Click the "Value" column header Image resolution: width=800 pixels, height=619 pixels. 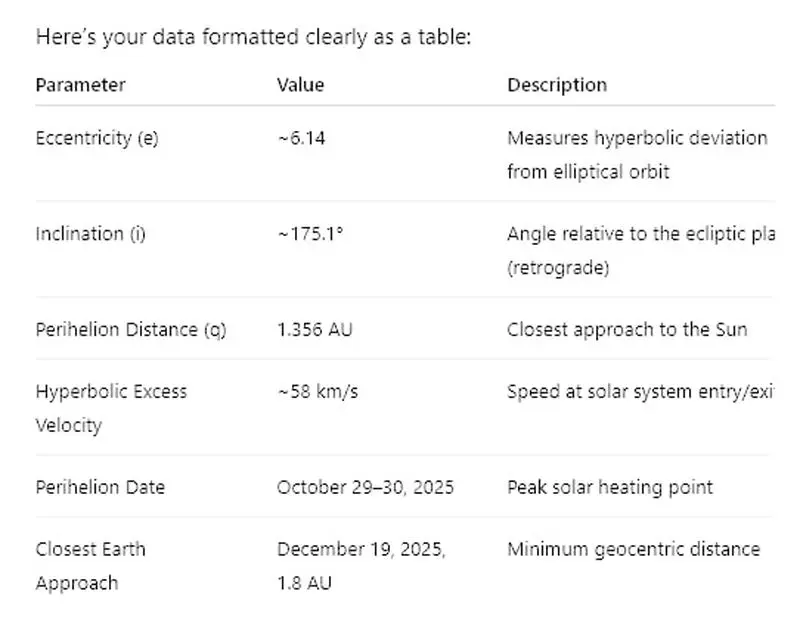point(300,85)
